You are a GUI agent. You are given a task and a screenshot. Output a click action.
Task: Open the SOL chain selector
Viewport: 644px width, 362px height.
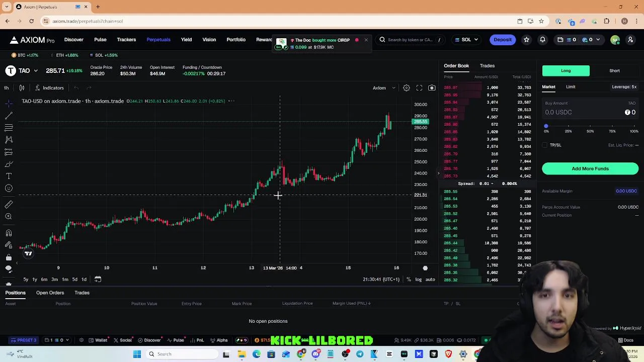[x=466, y=40]
